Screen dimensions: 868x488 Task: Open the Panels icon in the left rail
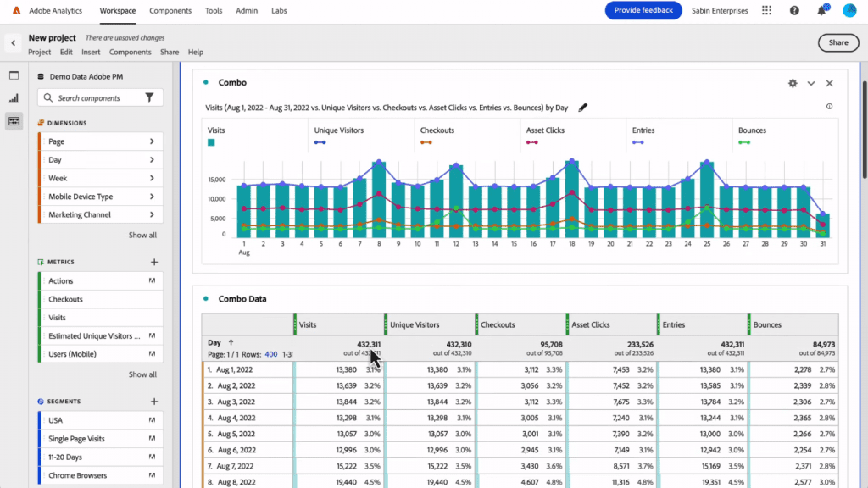coord(12,75)
